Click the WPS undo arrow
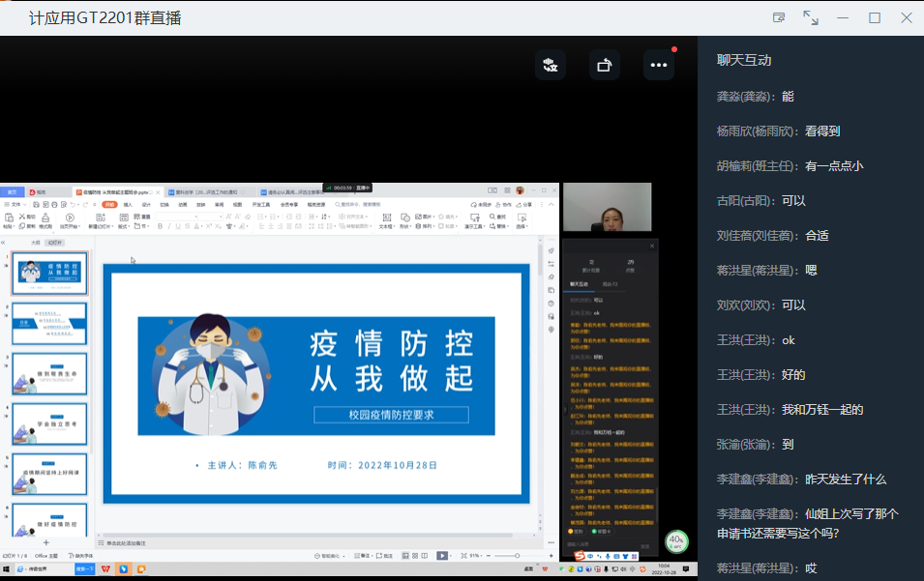This screenshot has height=581, width=924. (73, 204)
